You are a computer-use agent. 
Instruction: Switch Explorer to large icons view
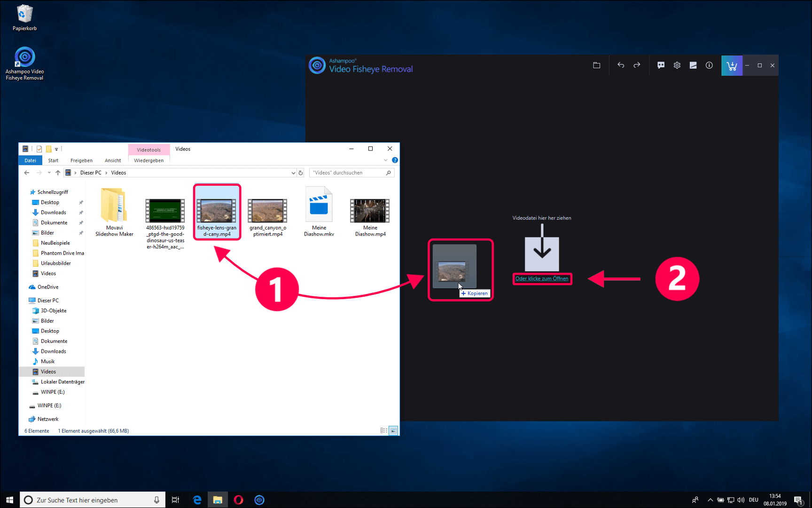coord(394,430)
